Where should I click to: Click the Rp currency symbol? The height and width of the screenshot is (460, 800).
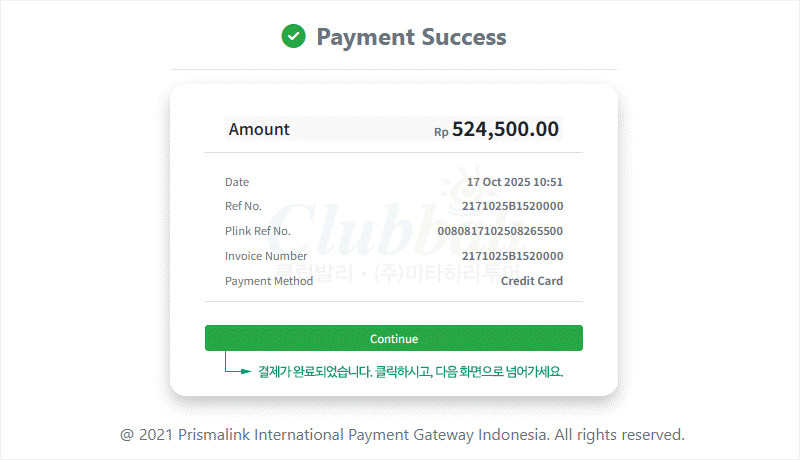pos(441,132)
